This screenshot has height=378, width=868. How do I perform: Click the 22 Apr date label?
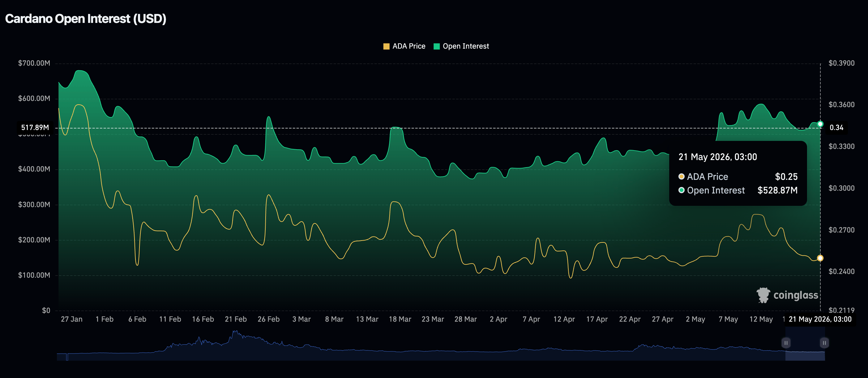tap(630, 319)
